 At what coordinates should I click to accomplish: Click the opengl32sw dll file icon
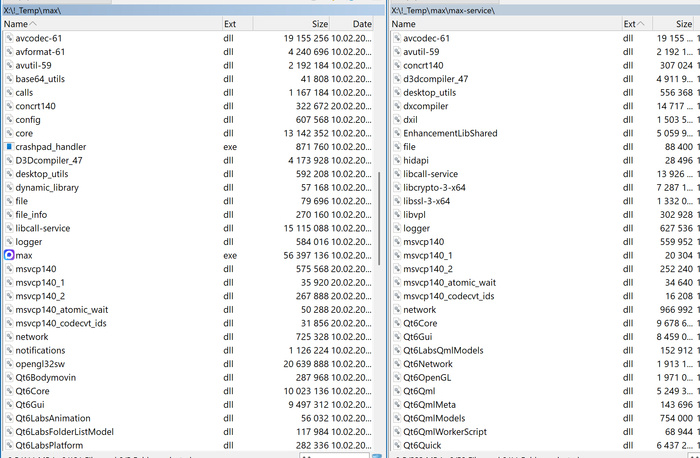(x=9, y=363)
